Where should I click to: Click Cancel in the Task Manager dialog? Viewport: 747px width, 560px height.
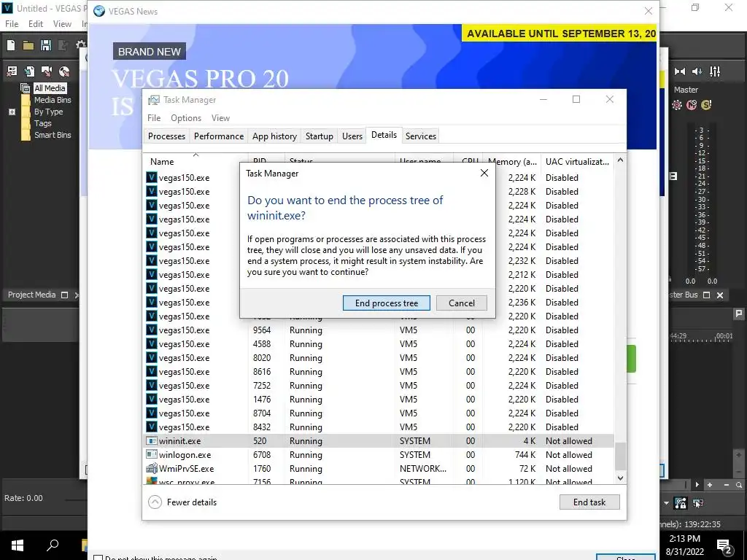[x=461, y=303]
